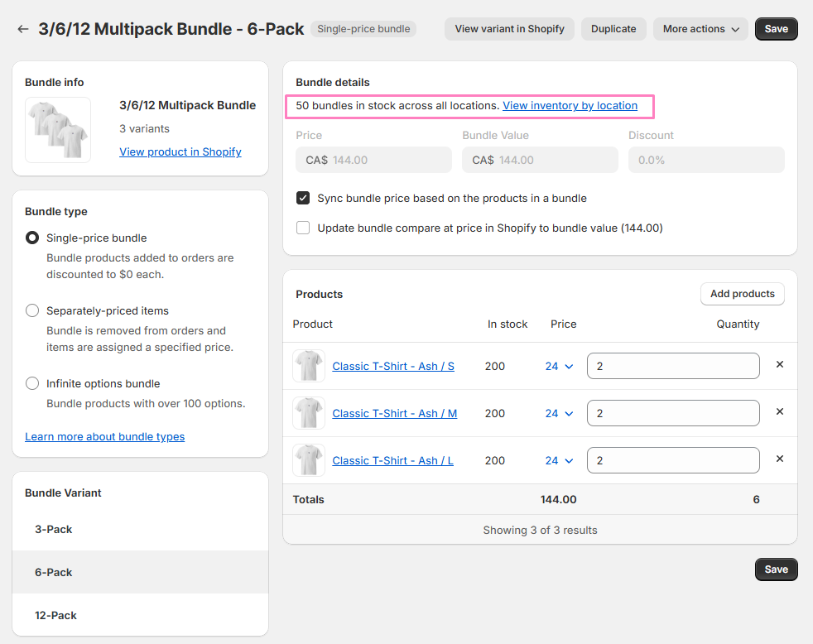This screenshot has height=644, width=813.
Task: Click the Ash / S product thumbnail
Action: [x=309, y=366]
